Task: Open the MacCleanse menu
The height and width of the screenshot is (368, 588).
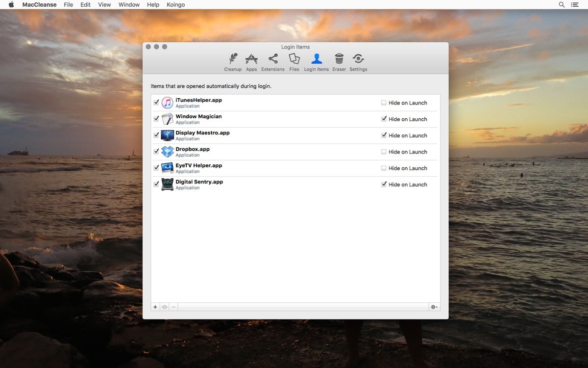Action: [x=39, y=4]
